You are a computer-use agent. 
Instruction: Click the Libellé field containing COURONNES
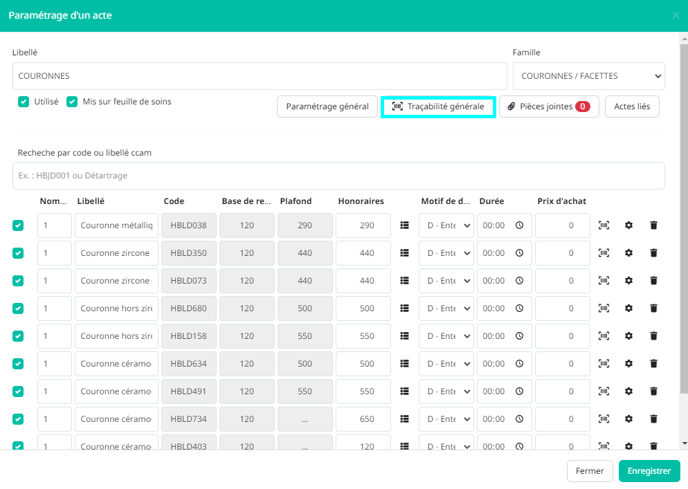[259, 76]
